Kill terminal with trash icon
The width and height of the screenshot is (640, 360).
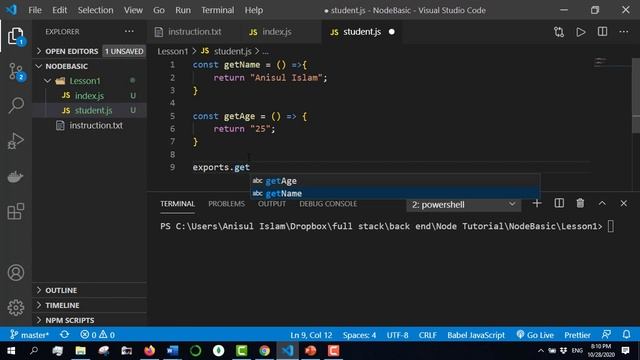[580, 203]
